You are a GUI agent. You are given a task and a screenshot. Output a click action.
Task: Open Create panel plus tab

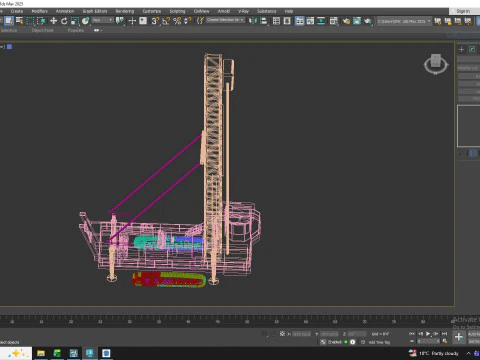[461, 50]
